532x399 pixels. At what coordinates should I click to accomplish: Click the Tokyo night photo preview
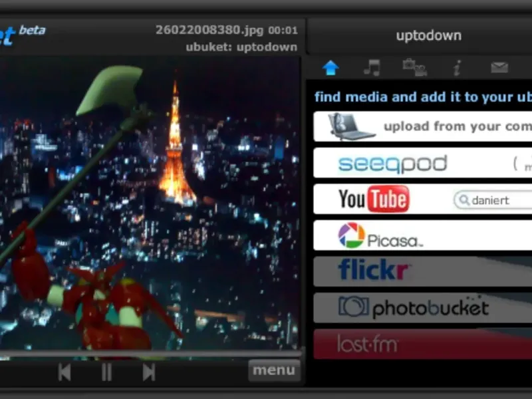(150, 203)
